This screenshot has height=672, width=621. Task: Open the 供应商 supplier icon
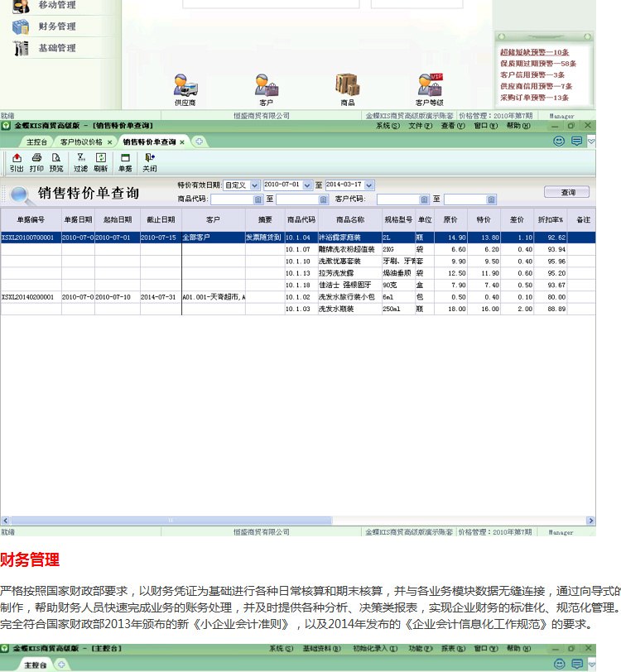tap(185, 86)
